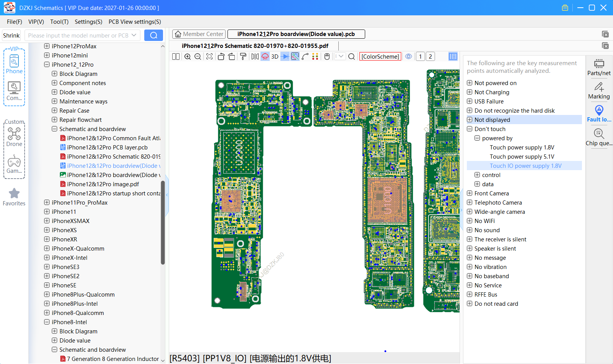Click the mouse settings icon

327,56
